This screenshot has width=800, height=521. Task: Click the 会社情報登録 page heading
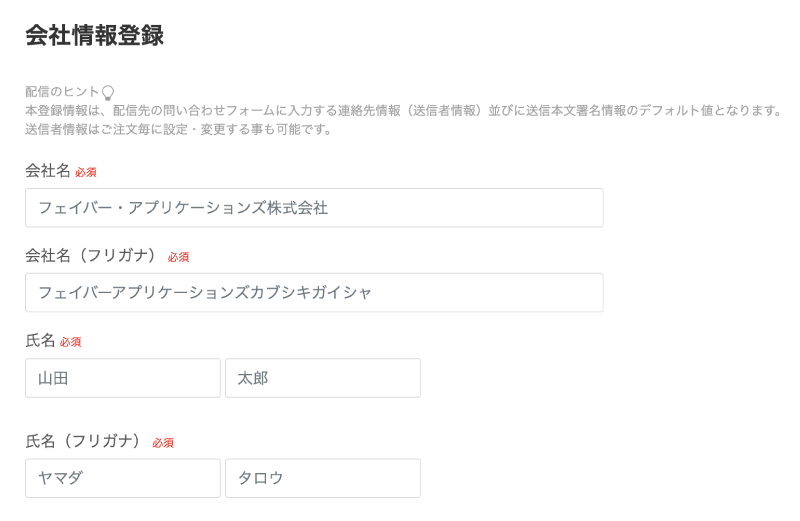tap(94, 35)
